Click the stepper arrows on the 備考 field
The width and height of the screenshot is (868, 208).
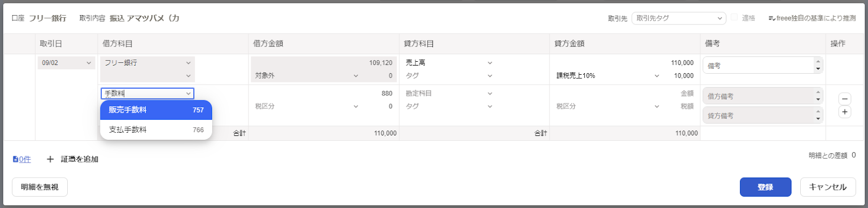click(818, 66)
